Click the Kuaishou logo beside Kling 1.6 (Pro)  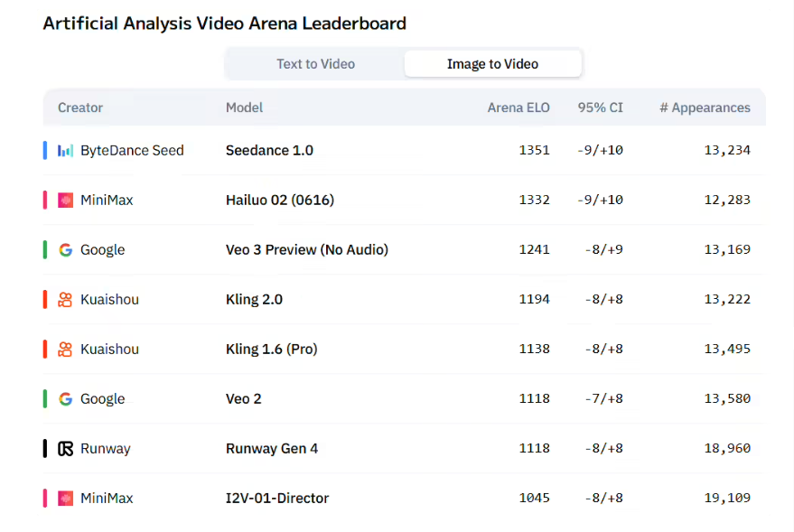point(65,349)
